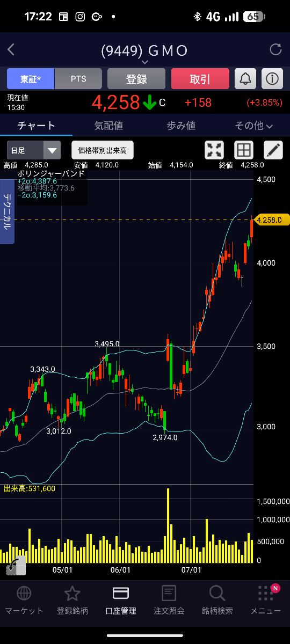Viewport: 290px width, 644px height.
Task: Tap the 3,495.0 high label on the chart
Action: coord(107,343)
